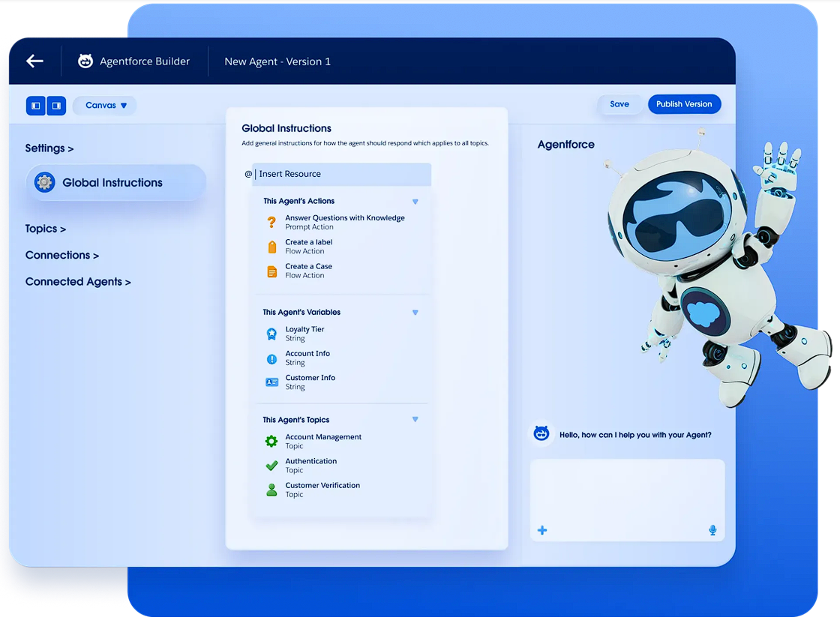The width and height of the screenshot is (840, 620).
Task: Click the back arrow in the header
Action: (x=34, y=61)
